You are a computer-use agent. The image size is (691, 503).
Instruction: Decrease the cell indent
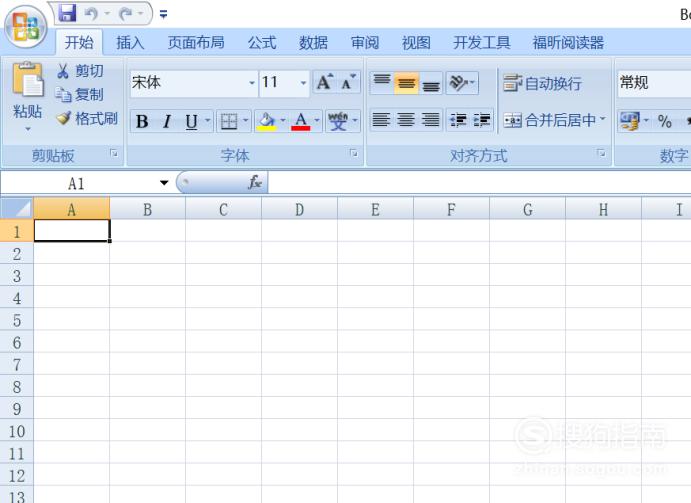(458, 119)
